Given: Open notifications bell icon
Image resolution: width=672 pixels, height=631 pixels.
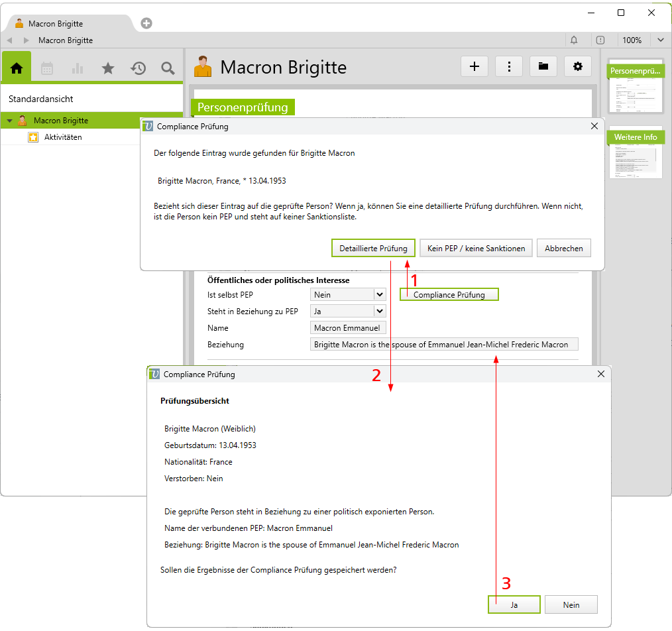Looking at the screenshot, I should (574, 40).
